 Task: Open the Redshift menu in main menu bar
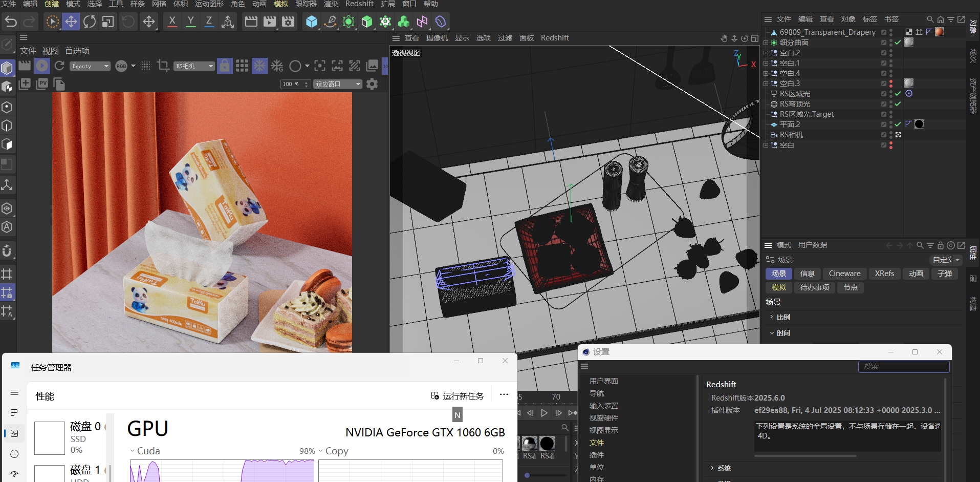click(359, 4)
